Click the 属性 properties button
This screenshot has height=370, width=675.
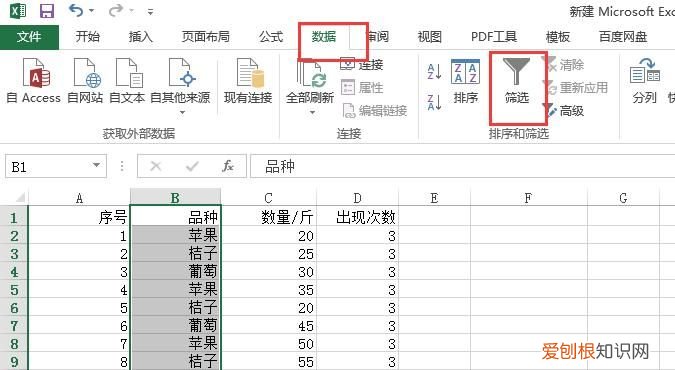click(362, 87)
